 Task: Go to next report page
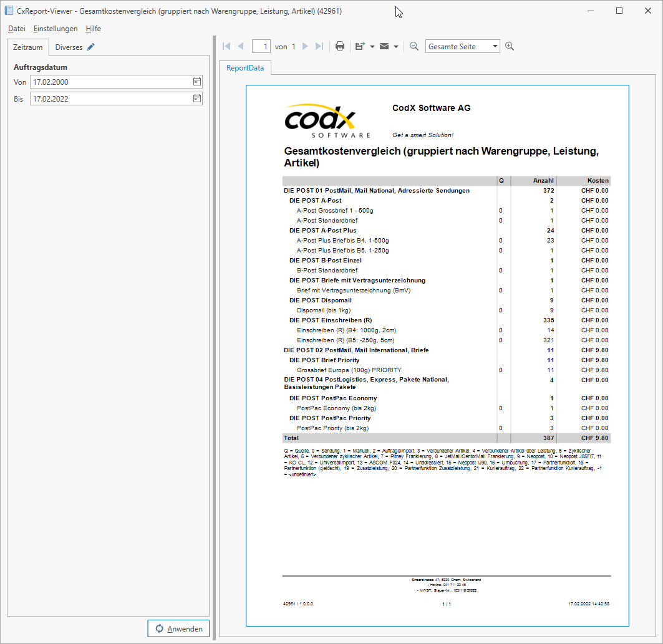pos(305,47)
